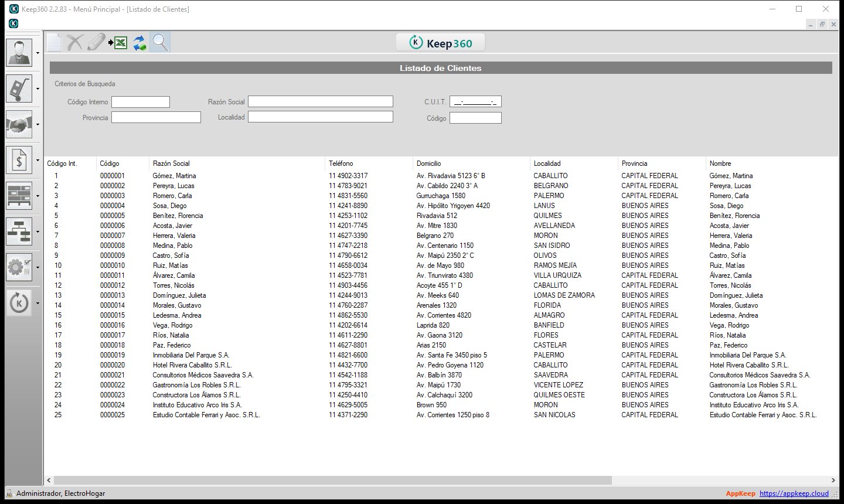This screenshot has height=504, width=844.
Task: Click the lock icon in status bar
Action: coord(9,493)
